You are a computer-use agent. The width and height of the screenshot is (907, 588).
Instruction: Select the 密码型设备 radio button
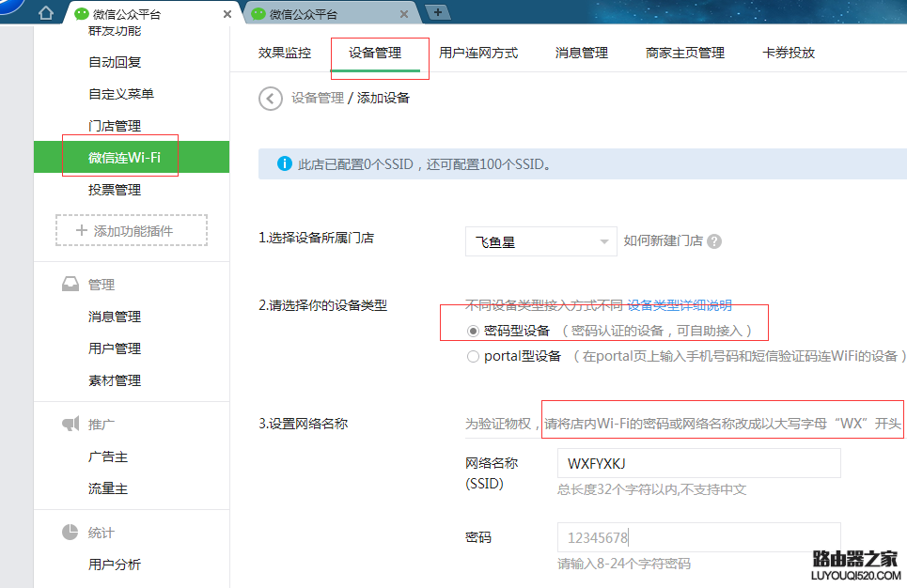[x=473, y=332]
